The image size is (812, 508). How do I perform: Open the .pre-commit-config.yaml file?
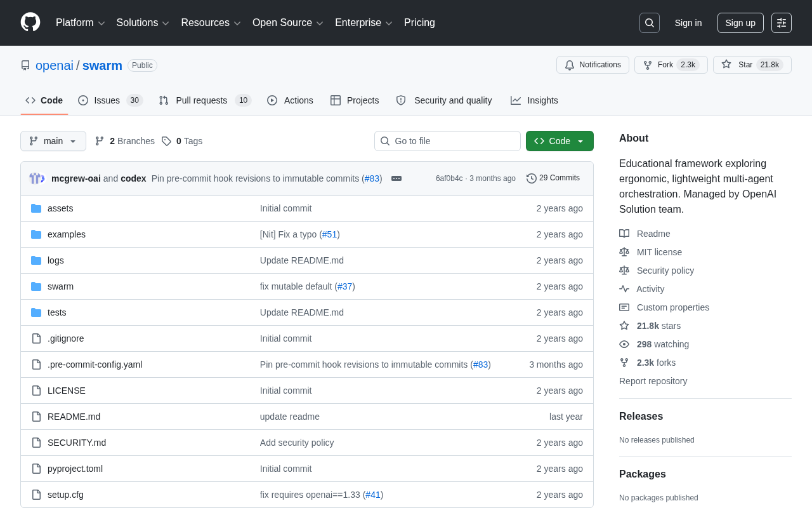point(95,364)
